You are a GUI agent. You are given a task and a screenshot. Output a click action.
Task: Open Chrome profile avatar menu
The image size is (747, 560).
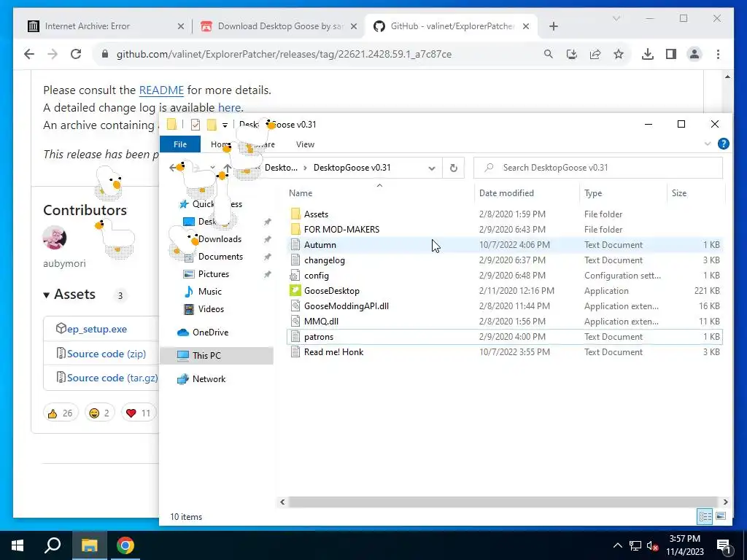pos(694,54)
